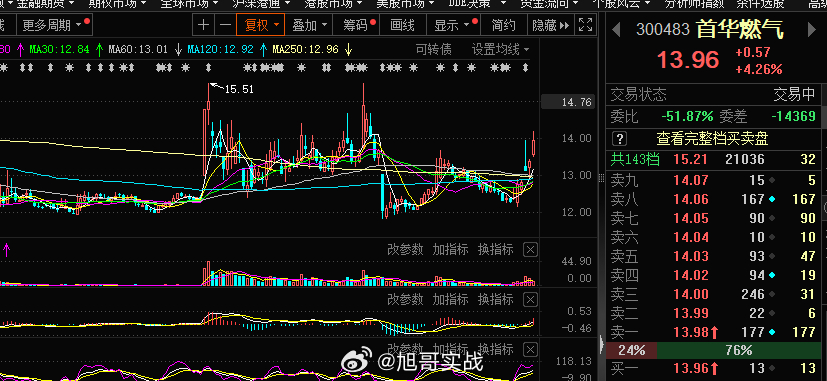Click 换指标 in the MACD panel
The width and height of the screenshot is (827, 381).
point(496,300)
